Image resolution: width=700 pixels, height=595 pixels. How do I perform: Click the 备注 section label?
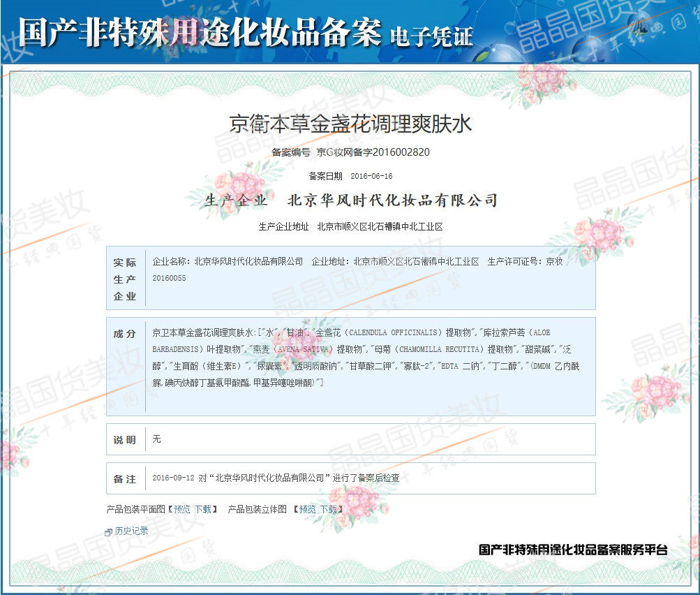[x=124, y=479]
